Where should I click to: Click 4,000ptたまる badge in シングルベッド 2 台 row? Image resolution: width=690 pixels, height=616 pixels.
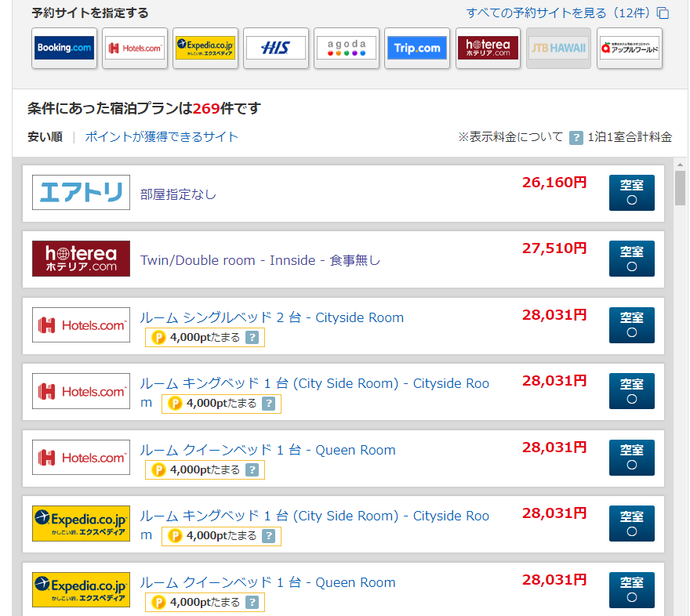(205, 338)
